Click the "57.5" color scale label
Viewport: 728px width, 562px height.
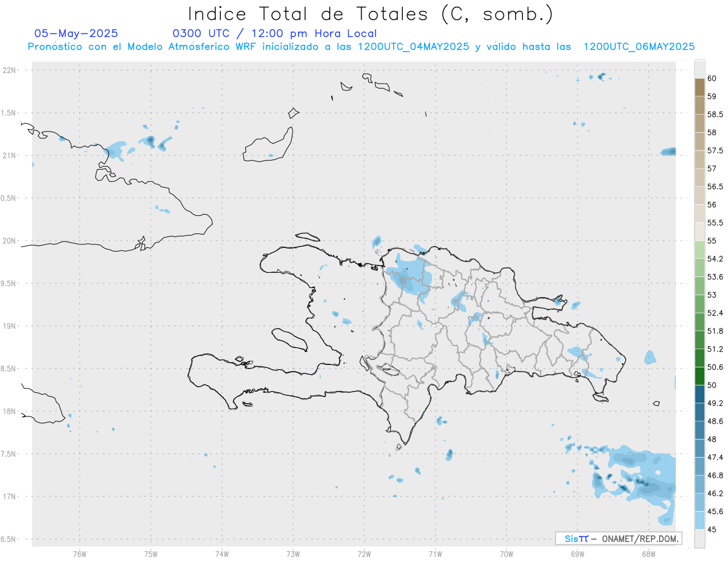[715, 151]
